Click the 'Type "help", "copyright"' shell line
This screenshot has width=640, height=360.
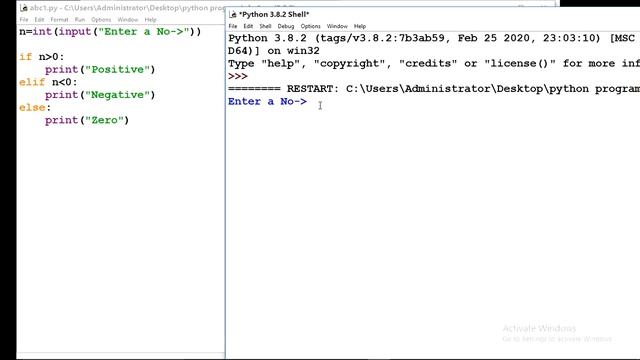pos(433,64)
